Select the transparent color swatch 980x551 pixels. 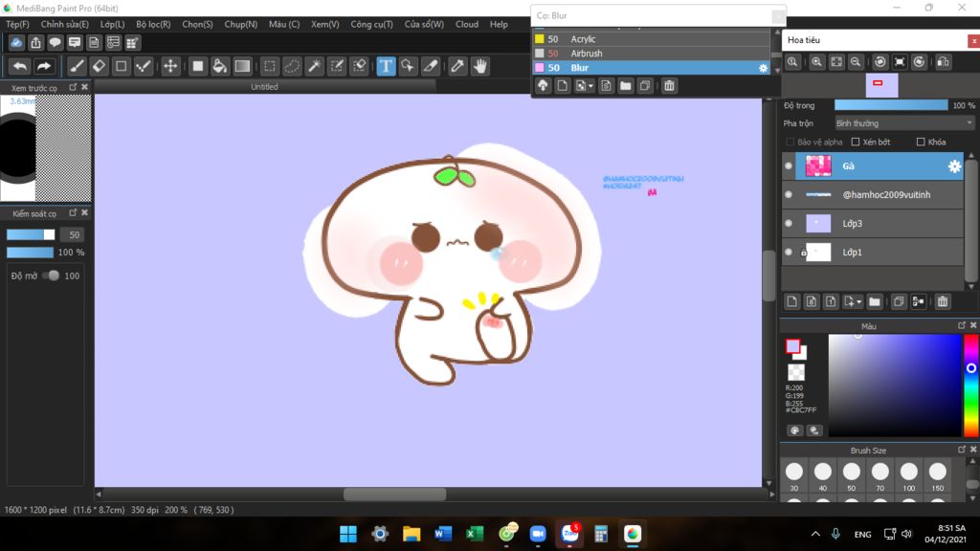(x=795, y=373)
